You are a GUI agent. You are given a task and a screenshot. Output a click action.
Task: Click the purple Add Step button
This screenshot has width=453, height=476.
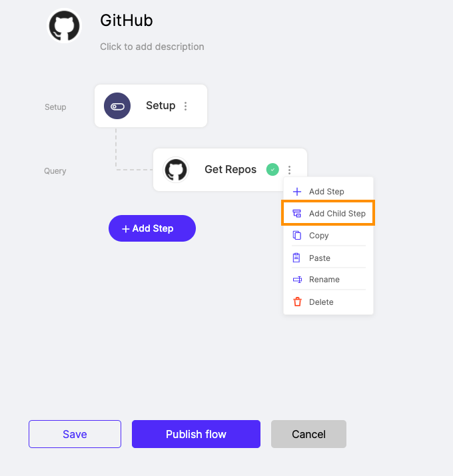152,228
